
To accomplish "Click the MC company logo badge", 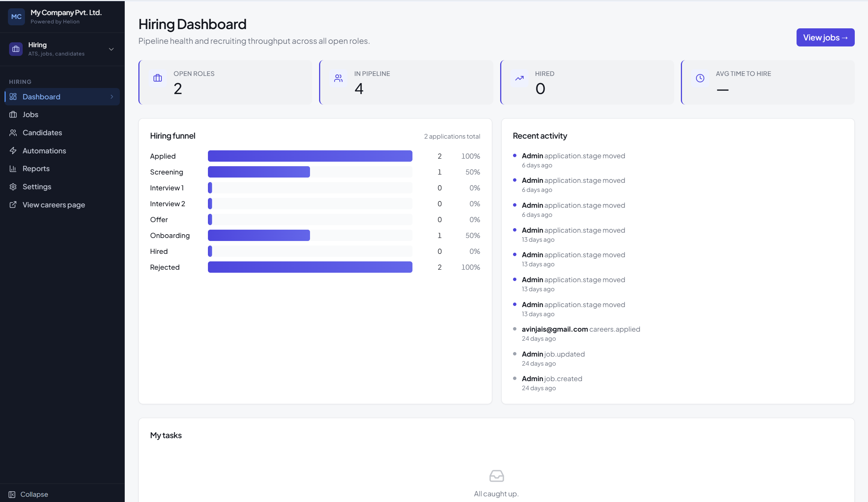I will 16,17.
